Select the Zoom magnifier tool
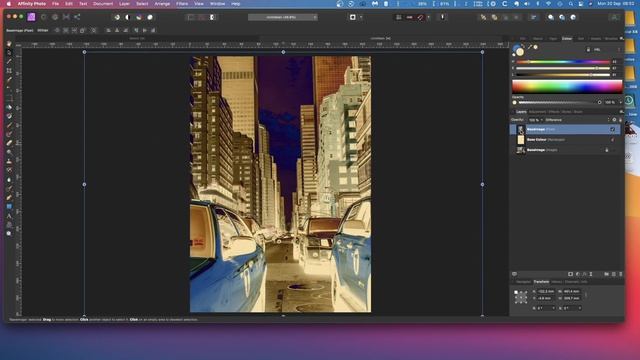Screen dimensions: 640x360 tap(9, 233)
